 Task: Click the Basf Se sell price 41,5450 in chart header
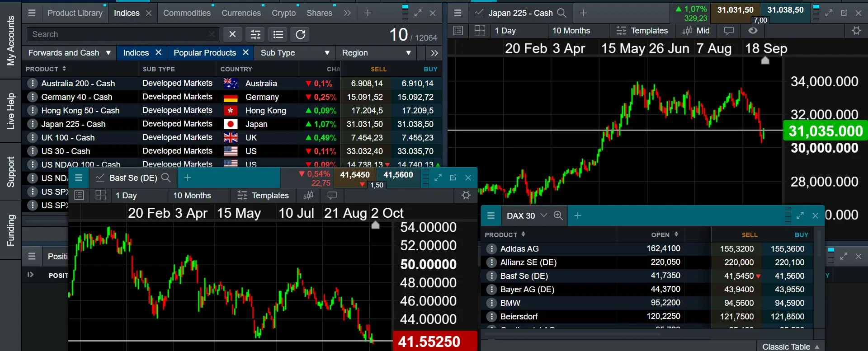coord(355,175)
